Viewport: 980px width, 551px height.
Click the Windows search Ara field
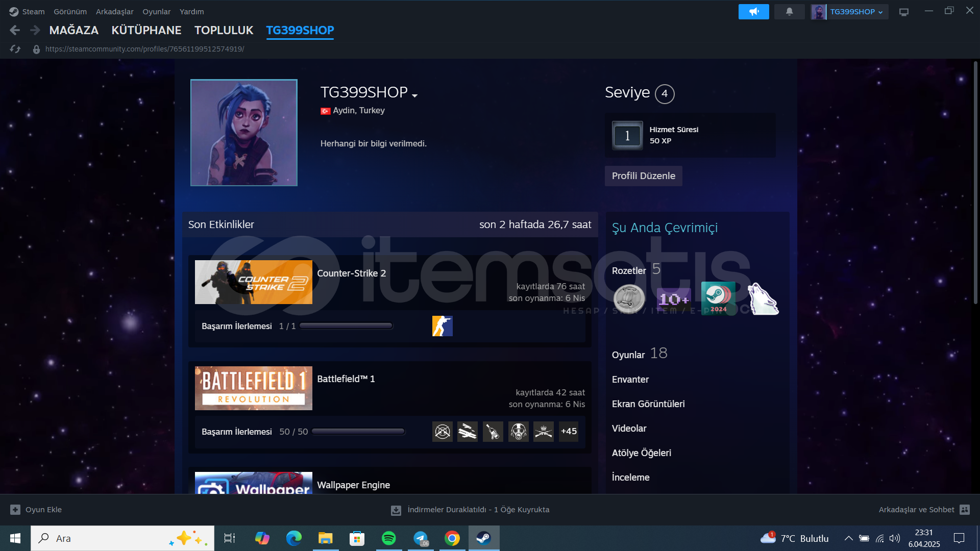click(x=122, y=538)
